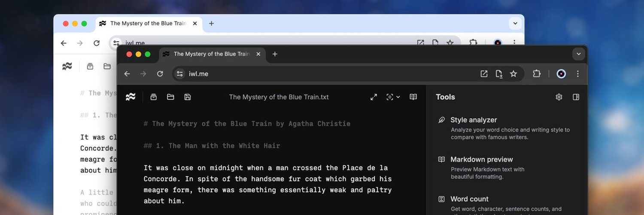Toggle the Tools sidebar panel icon
Viewport: 644px width, 215px height.
[x=576, y=97]
